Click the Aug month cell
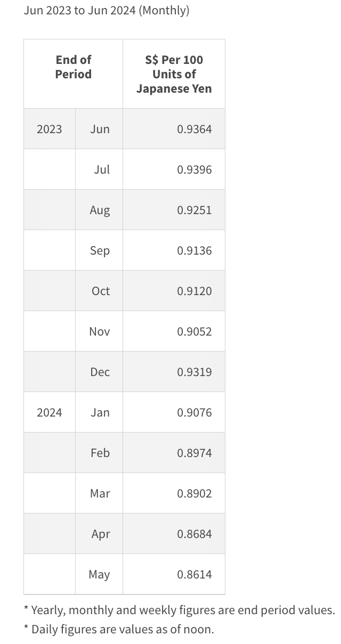The width and height of the screenshot is (341, 644). pos(100,210)
